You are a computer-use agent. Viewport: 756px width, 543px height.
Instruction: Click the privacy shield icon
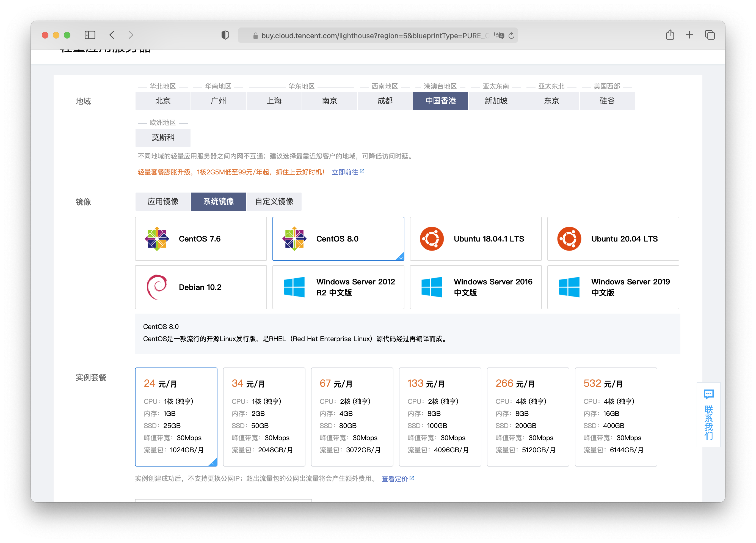tap(225, 35)
